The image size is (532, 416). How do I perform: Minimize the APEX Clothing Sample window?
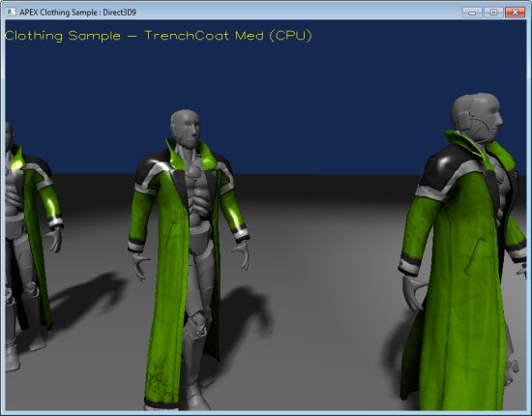tap(472, 13)
